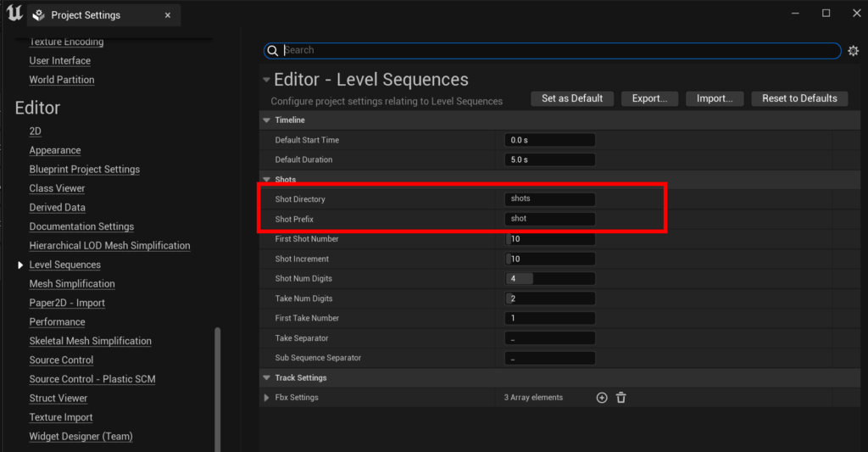Maximize the Project Settings window
Image resolution: width=868 pixels, height=452 pixels.
pos(826,14)
